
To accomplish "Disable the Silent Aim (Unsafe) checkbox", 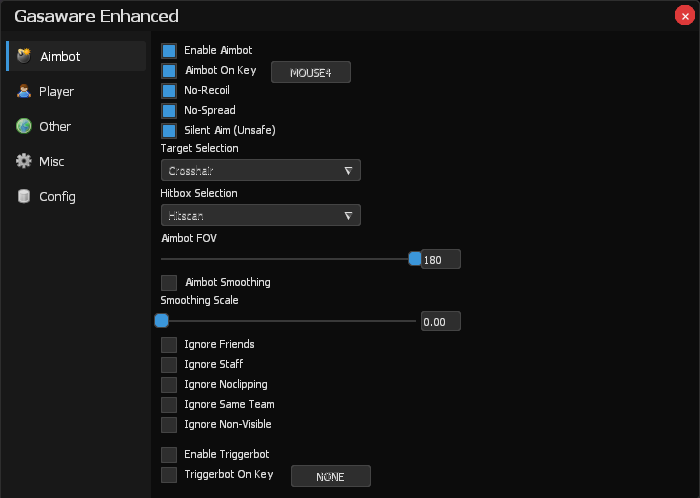I will [169, 130].
